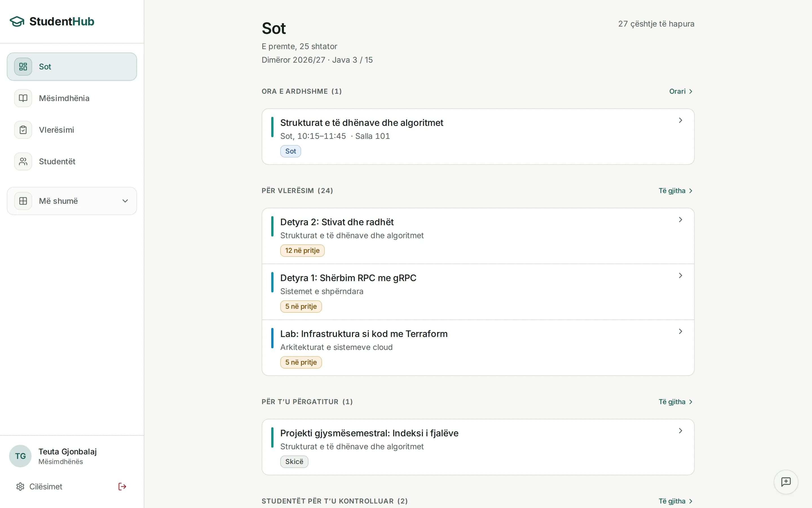Open Detyra 2: Stivat dhe radhët title
The width and height of the screenshot is (812, 508).
tap(337, 222)
